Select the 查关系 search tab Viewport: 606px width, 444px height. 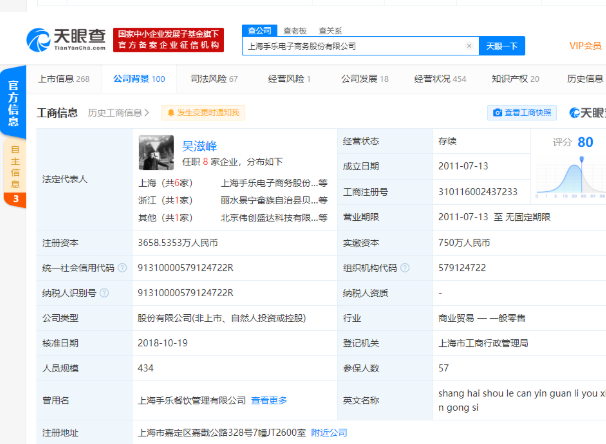coord(330,31)
